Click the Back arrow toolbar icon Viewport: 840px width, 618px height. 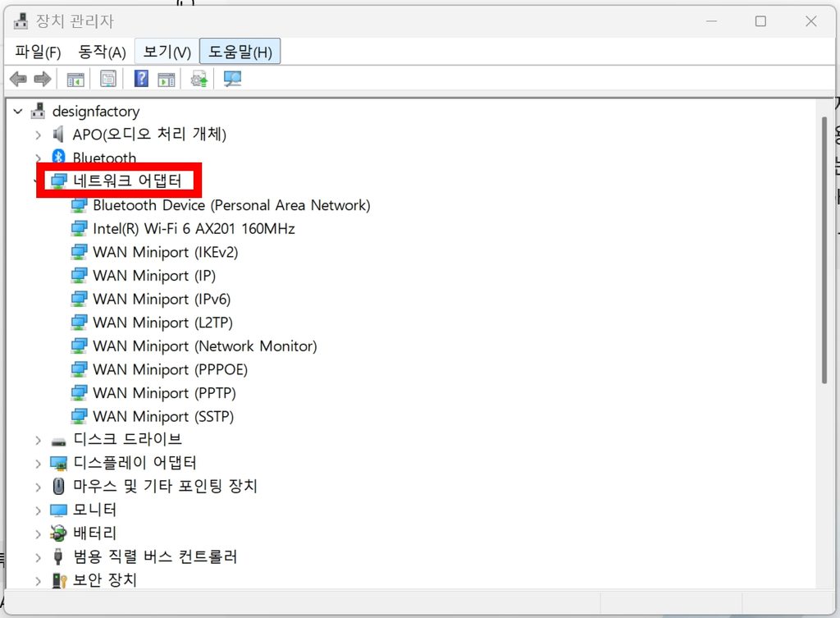18,80
